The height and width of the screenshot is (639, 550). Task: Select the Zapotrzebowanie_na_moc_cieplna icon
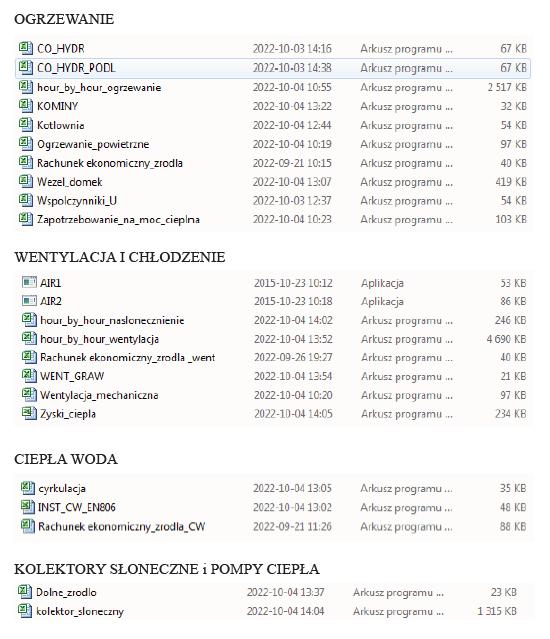(26, 219)
